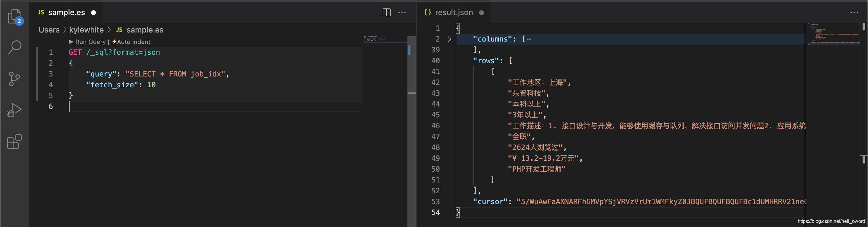
Task: Click the "cursor" key in result.json
Action: click(490, 202)
